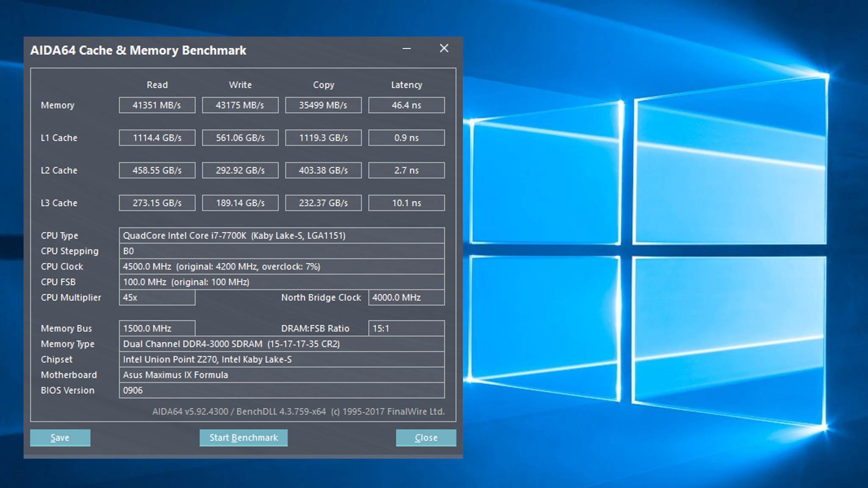Click L3 Cache Write value 189.14 GB/s

[240, 203]
